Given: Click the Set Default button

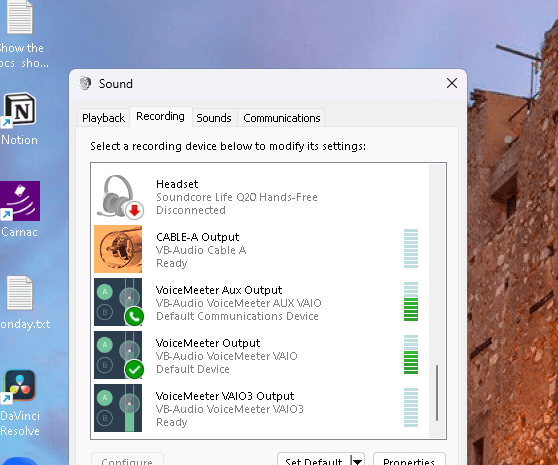Looking at the screenshot, I should coord(314,460).
